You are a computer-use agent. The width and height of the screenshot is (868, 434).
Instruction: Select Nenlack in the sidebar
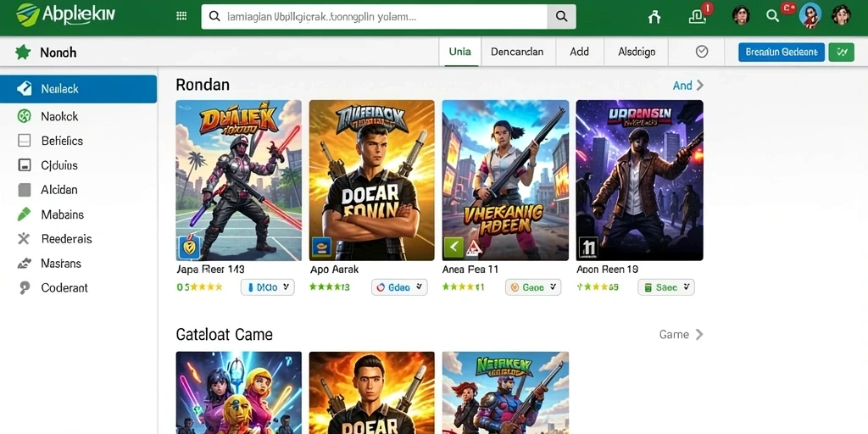(78, 88)
